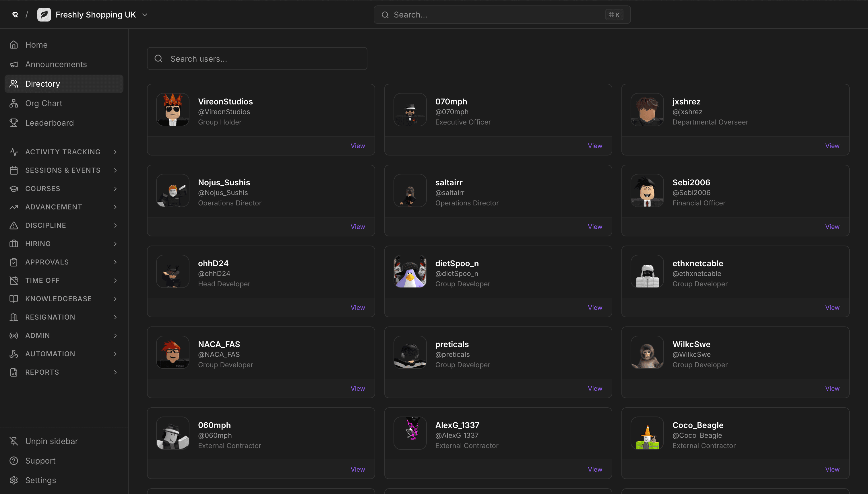Open the Leaderboard page
Image resolution: width=868 pixels, height=494 pixels.
[x=49, y=123]
